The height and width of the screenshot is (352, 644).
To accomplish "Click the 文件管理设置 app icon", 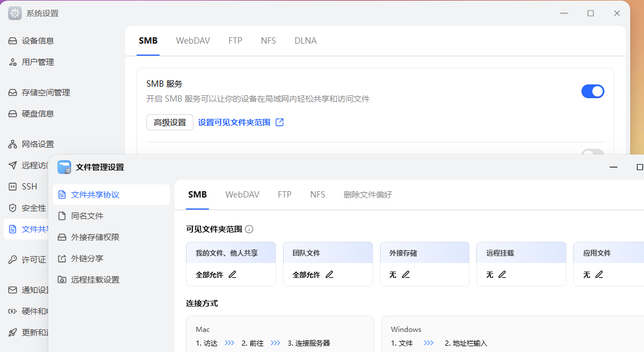I will click(x=64, y=167).
